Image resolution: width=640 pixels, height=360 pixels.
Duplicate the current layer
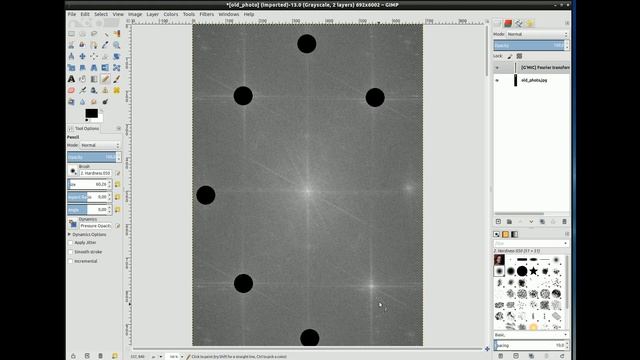pos(542,222)
